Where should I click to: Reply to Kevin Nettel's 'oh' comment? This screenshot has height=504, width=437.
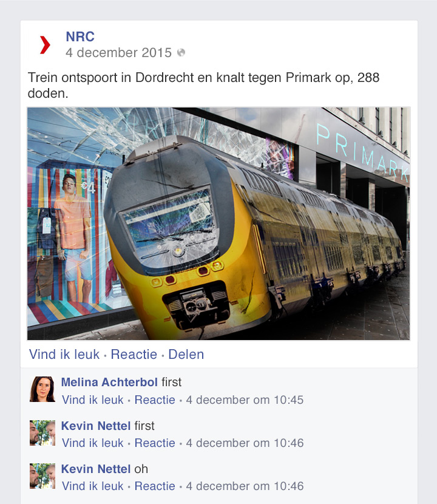click(x=155, y=486)
